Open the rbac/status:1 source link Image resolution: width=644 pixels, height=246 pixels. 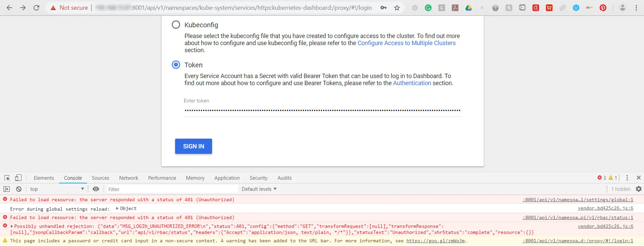coord(578,217)
